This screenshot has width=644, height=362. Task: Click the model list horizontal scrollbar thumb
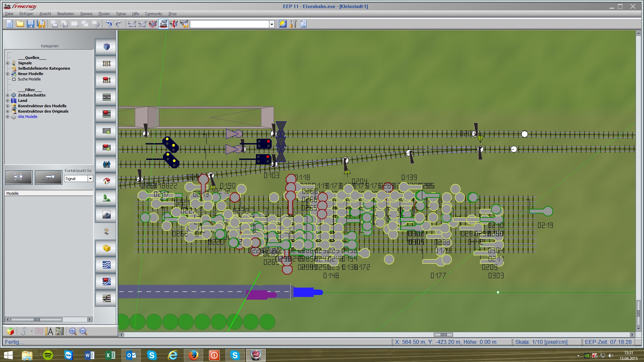37,319
